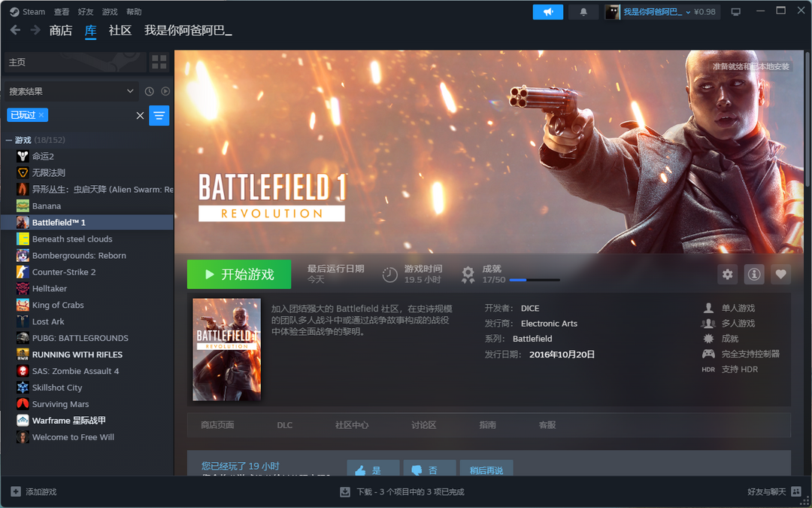This screenshot has width=812, height=508.
Task: Open the 帮助 menu
Action: tap(134, 11)
